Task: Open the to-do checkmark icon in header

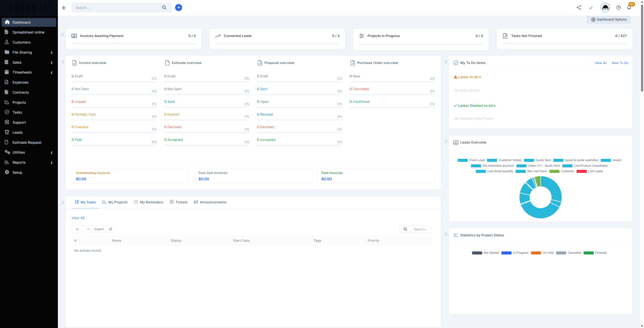Action: pyautogui.click(x=591, y=7)
